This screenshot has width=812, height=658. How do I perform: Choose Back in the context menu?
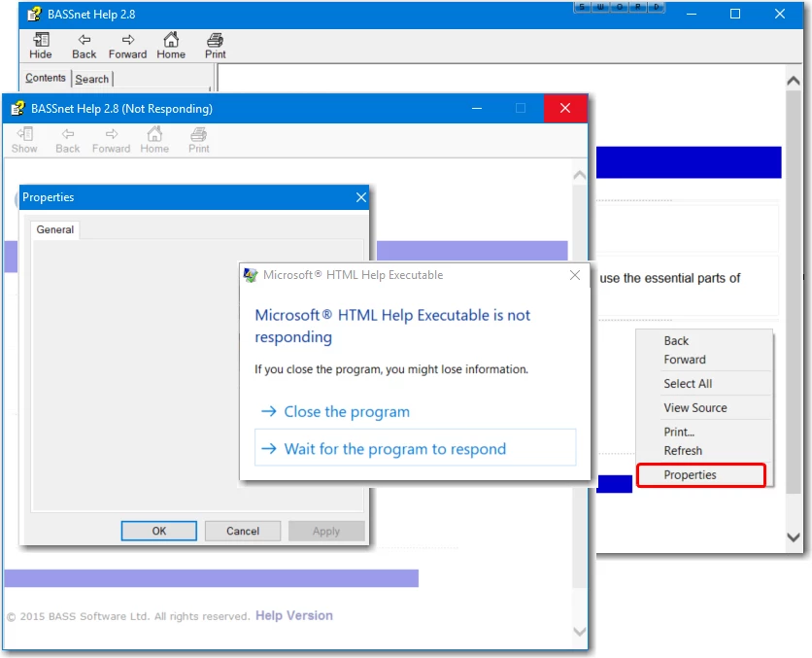pyautogui.click(x=676, y=341)
